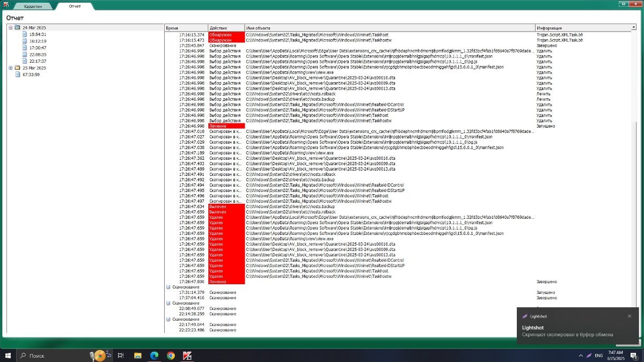Select the 22:23:23.486 Сканирование row

point(399,330)
